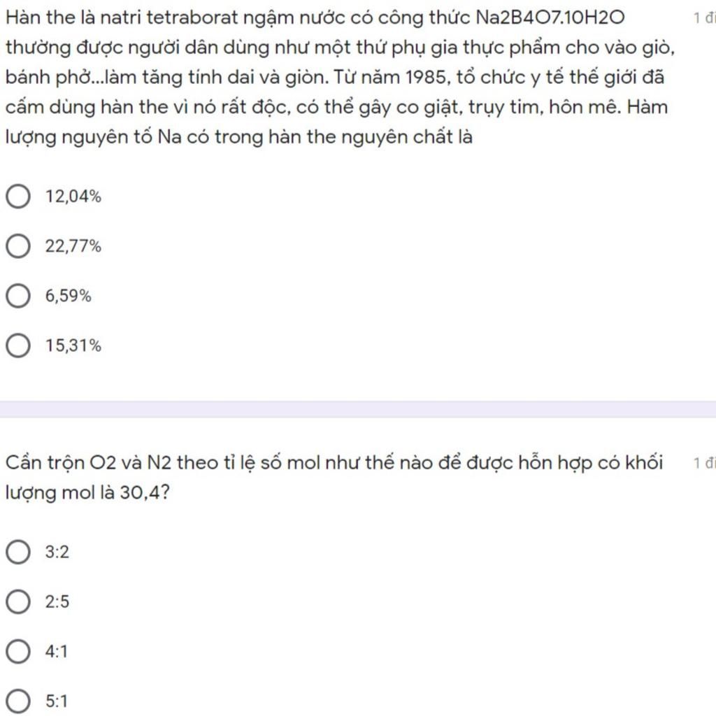Pick the 6,59% radio option
This screenshot has width=716, height=728.
18,296
